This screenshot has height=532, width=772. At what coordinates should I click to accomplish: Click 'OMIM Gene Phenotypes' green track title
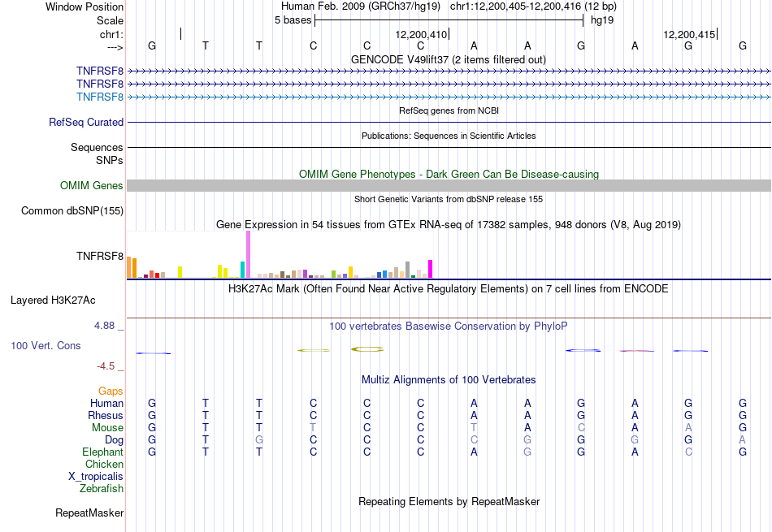(449, 174)
